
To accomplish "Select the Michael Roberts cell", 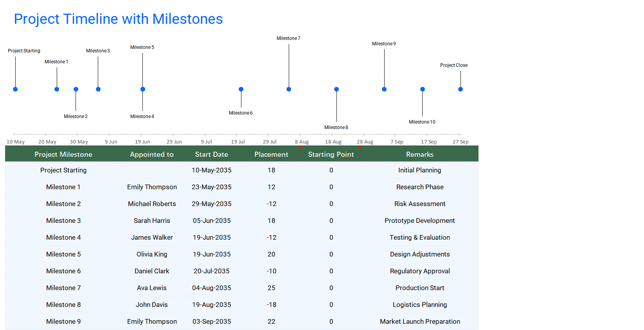I will click(x=152, y=204).
